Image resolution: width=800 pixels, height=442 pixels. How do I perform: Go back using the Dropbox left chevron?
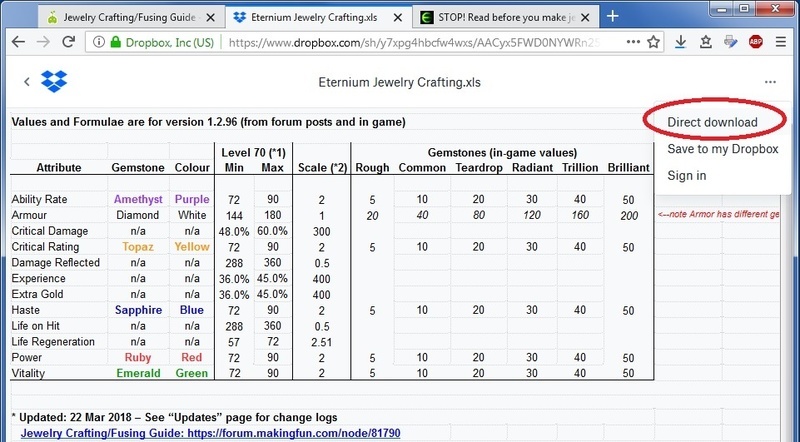[x=26, y=83]
